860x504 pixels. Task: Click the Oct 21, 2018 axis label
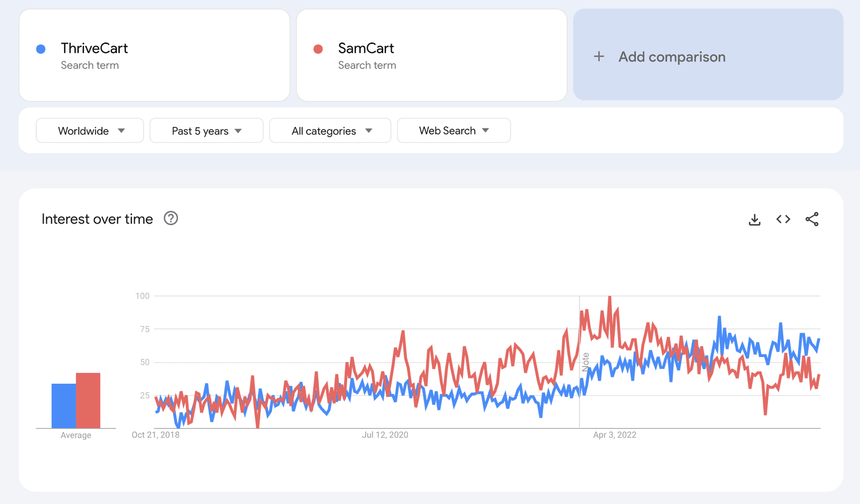coord(156,435)
